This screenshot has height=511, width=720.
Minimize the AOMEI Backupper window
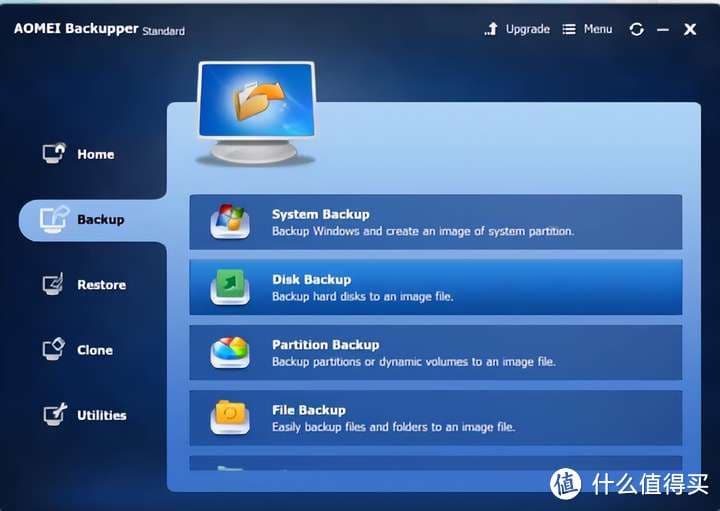coord(663,30)
